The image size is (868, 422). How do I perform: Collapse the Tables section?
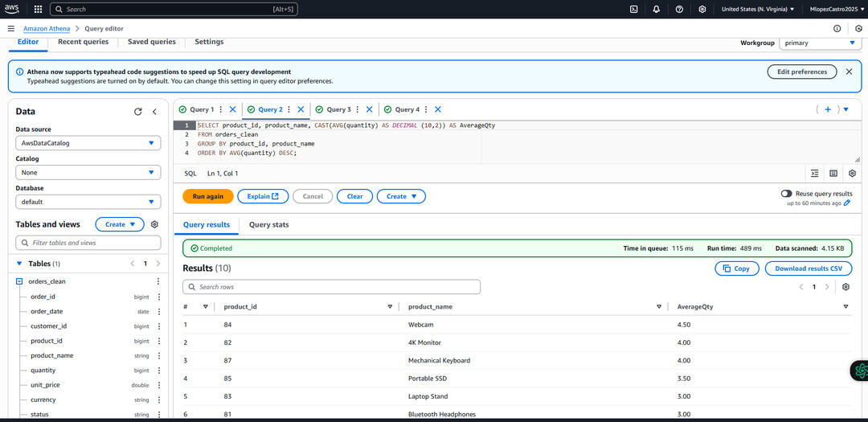(19, 264)
